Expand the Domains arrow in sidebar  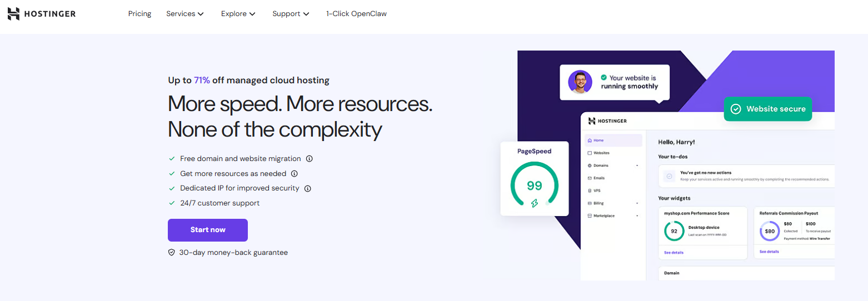(x=637, y=165)
